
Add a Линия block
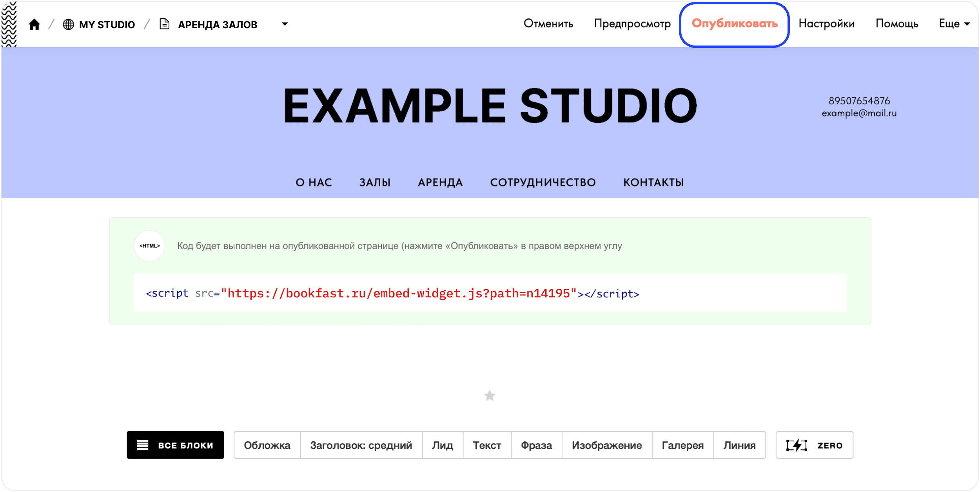(739, 445)
